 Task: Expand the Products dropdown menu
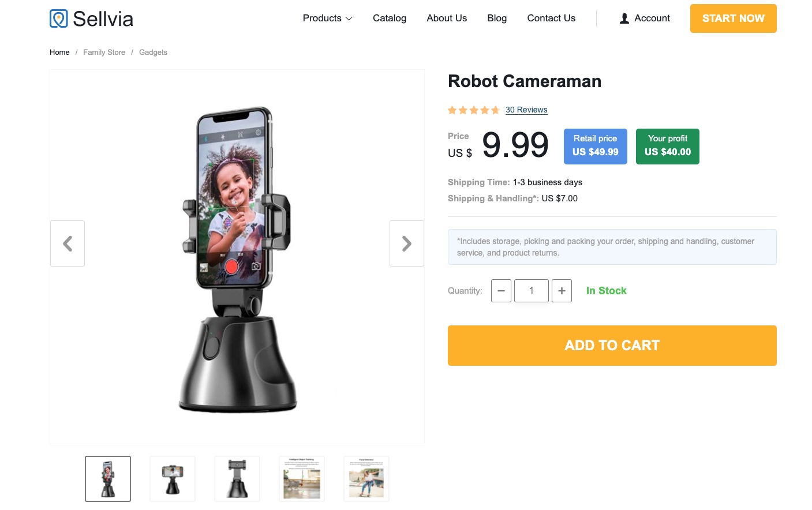(327, 18)
